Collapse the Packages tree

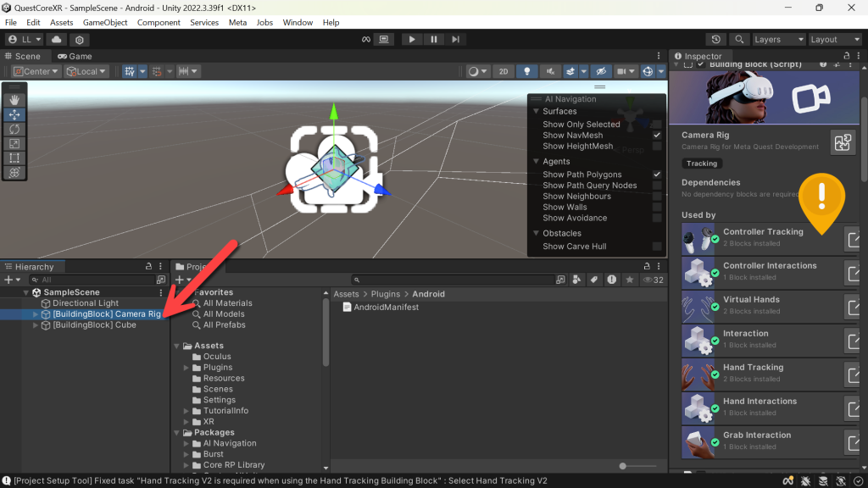[x=177, y=433]
